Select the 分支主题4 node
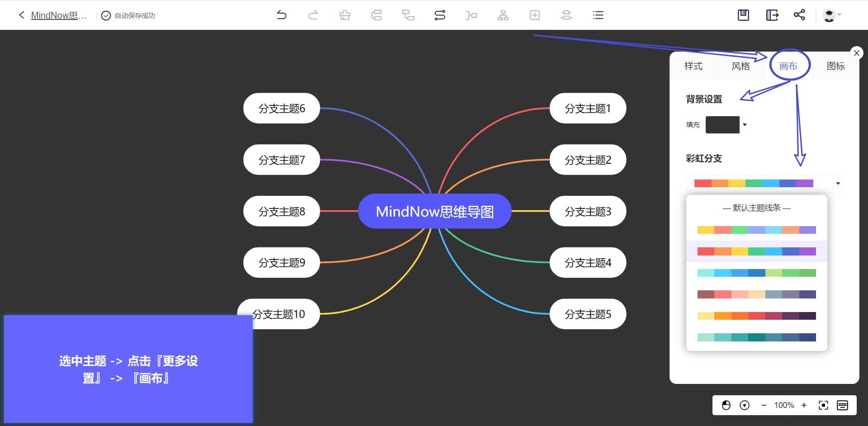The image size is (868, 426). 588,262
